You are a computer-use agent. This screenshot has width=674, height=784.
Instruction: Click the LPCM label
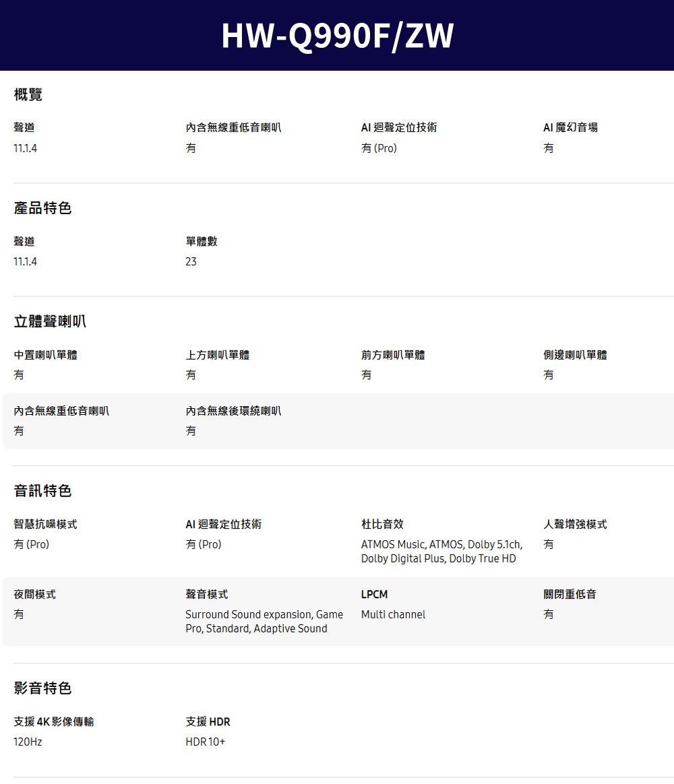tap(374, 595)
